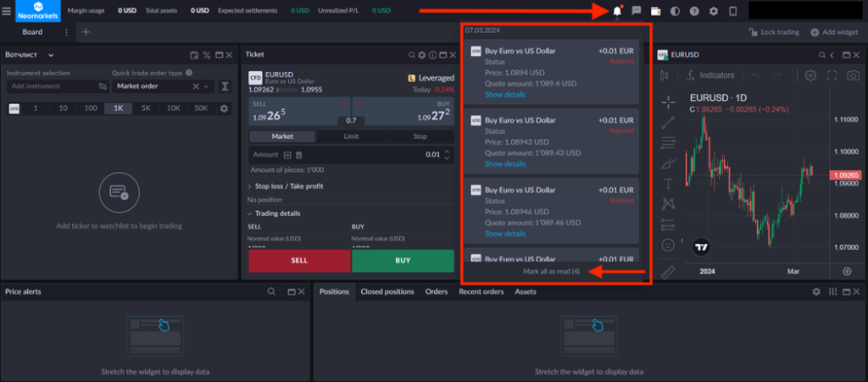
Task: Open the Quick trade order type dropdown
Action: [162, 86]
